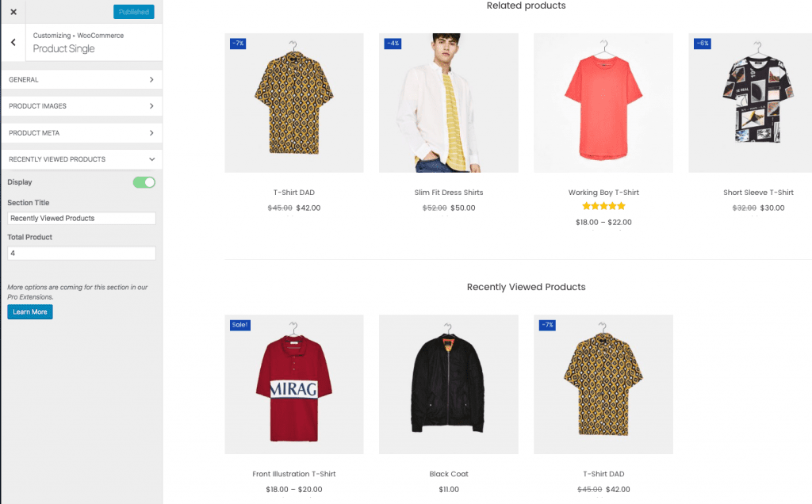Click the Total Product number field
Image resolution: width=812 pixels, height=504 pixels.
click(x=81, y=254)
